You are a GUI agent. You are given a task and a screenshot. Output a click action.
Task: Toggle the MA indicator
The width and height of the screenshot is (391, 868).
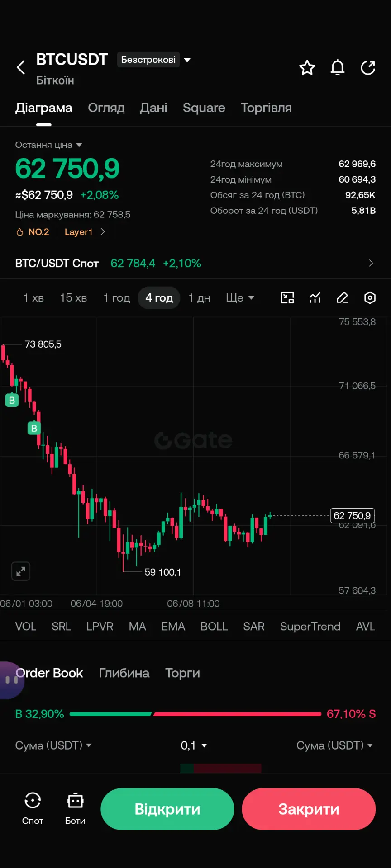tap(137, 627)
